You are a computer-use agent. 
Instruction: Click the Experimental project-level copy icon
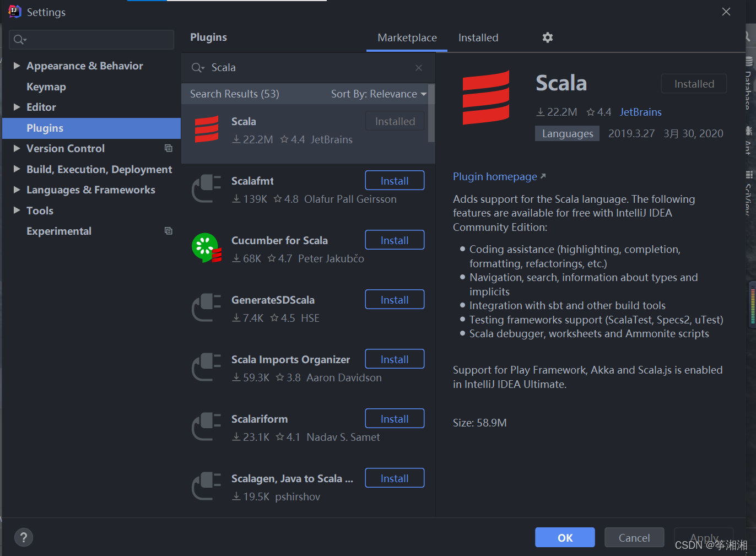(169, 231)
